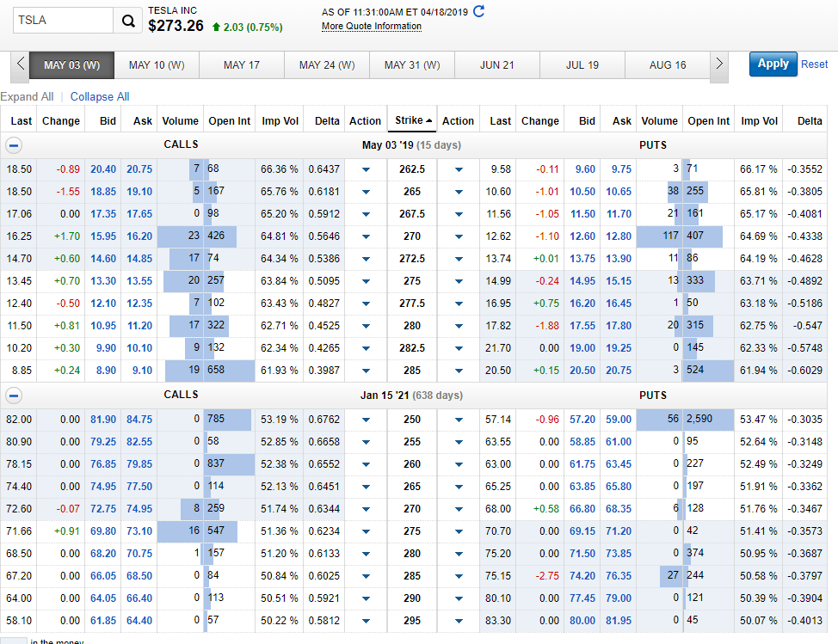Click the refresh quote icon
This screenshot has height=644, width=838.
tap(479, 11)
